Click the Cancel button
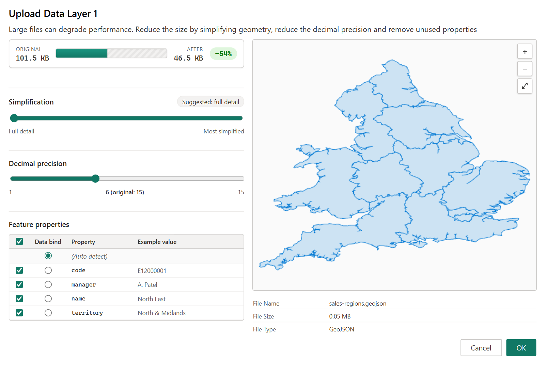The width and height of the screenshot is (545, 392). tap(481, 348)
